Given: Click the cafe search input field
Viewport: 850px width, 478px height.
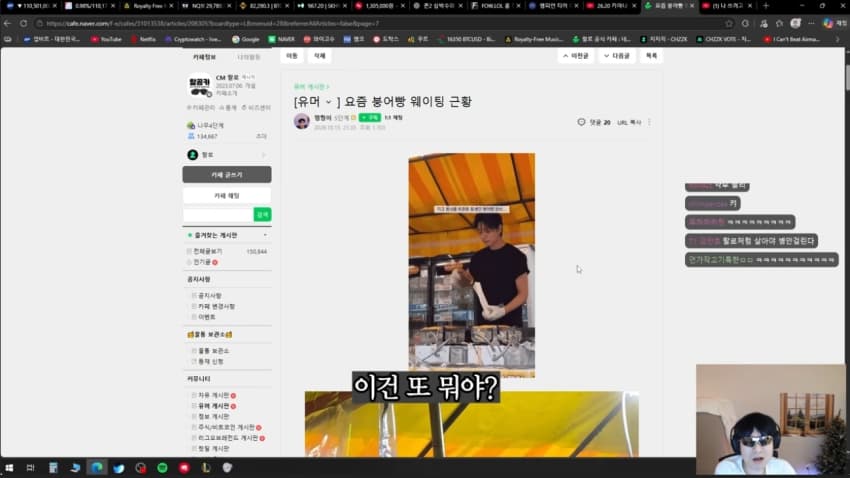Looking at the screenshot, I should (218, 215).
